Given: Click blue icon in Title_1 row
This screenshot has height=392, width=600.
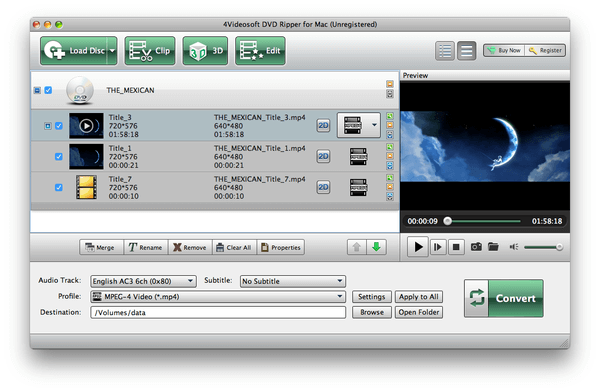Looking at the screenshot, I should [x=390, y=166].
